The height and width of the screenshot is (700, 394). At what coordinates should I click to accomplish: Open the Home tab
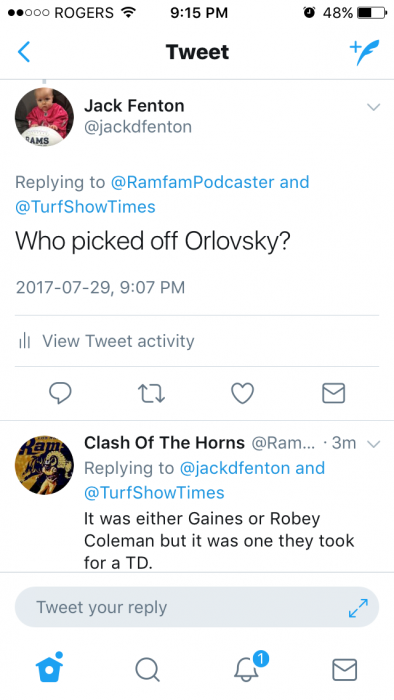pos(50,667)
